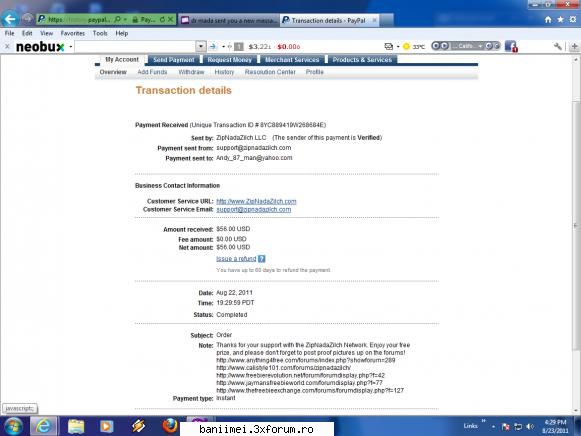Image resolution: width=581 pixels, height=436 pixels.
Task: Launch Firefox from the taskbar
Action: pyautogui.click(x=170, y=426)
